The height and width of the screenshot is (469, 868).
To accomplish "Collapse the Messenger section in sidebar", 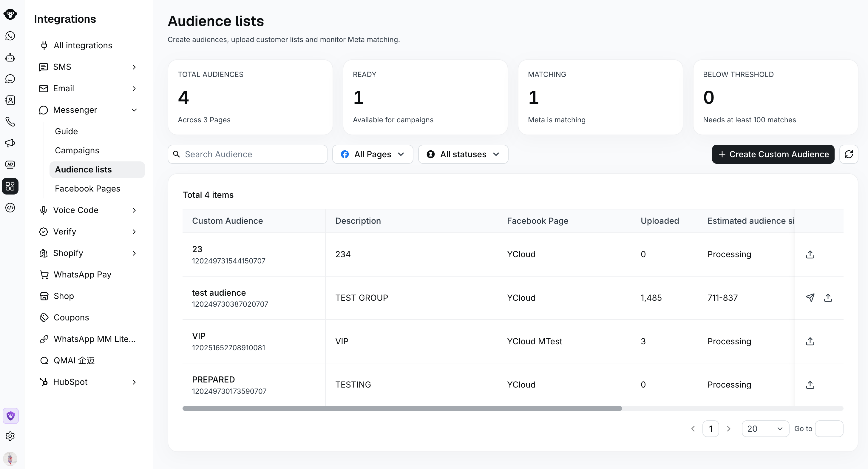I will tap(89, 110).
